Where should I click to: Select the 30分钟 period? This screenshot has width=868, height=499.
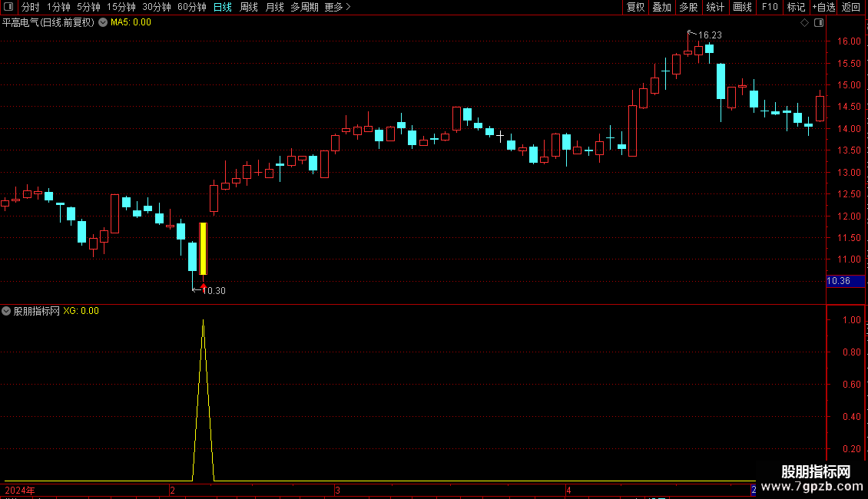(x=157, y=7)
